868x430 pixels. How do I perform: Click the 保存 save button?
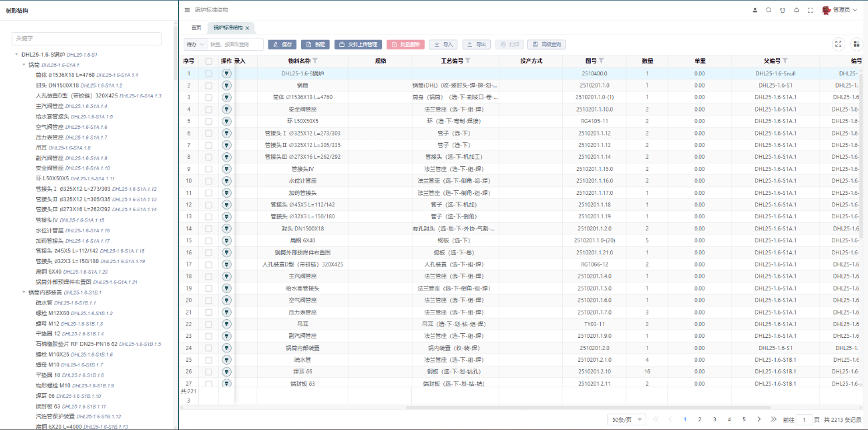click(282, 44)
